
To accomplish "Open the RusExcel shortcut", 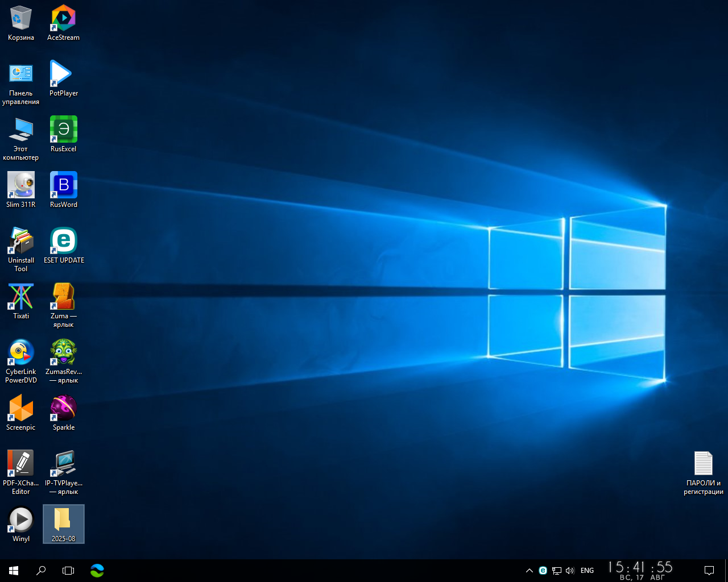I will click(64, 135).
